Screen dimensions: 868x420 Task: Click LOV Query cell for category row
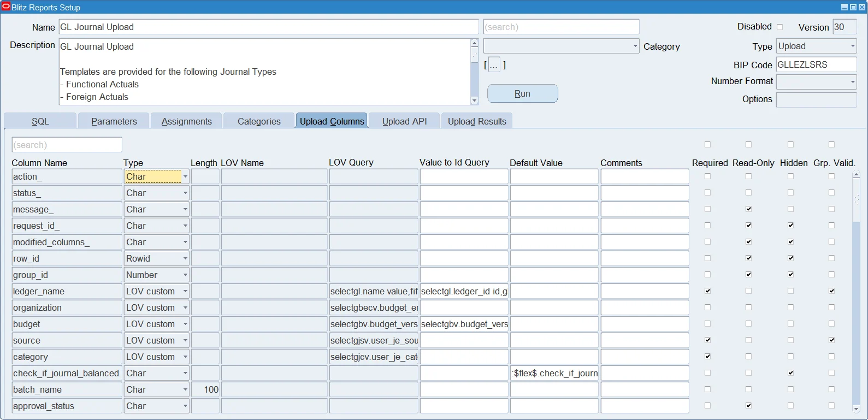click(374, 357)
